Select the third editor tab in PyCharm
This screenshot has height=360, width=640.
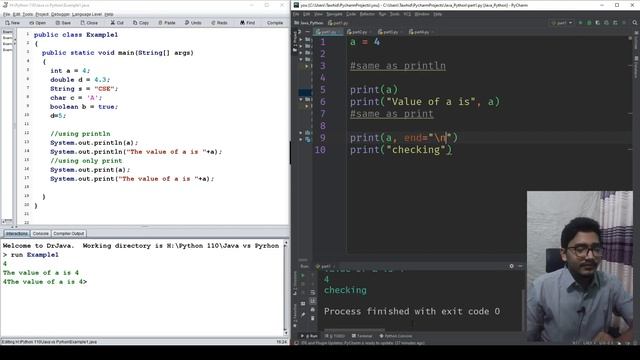(x=389, y=32)
